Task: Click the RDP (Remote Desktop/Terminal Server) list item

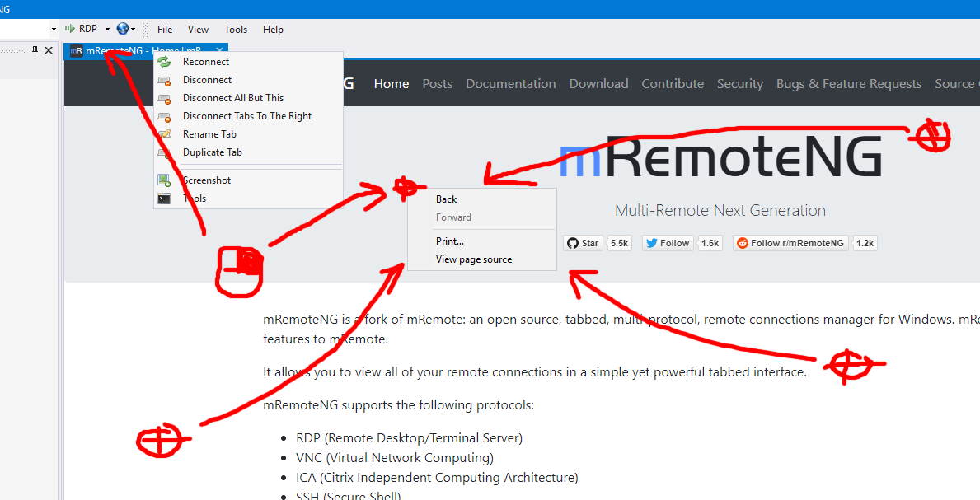Action: (x=410, y=438)
